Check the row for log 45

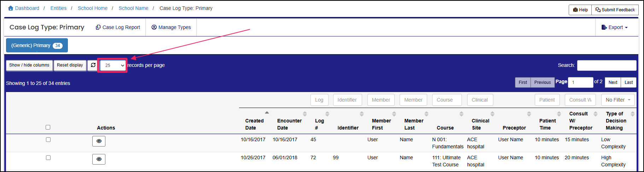48,140
